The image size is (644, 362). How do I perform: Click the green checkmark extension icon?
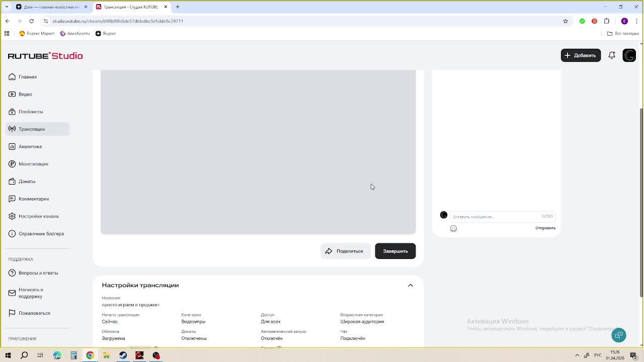[x=582, y=21]
